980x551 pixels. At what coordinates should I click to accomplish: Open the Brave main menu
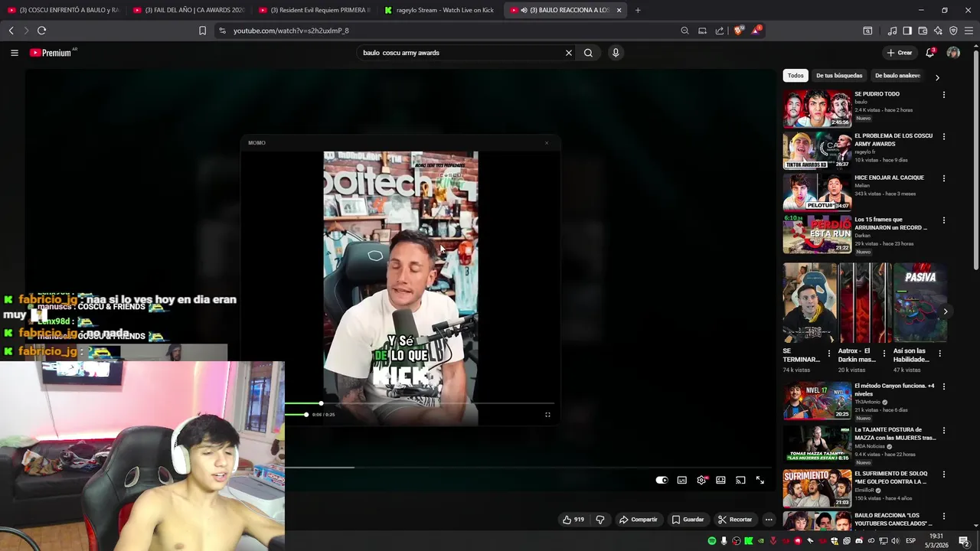pos(969,31)
